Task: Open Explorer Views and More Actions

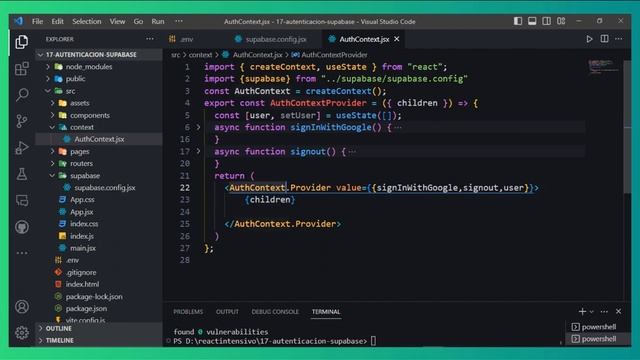Action: coord(150,39)
